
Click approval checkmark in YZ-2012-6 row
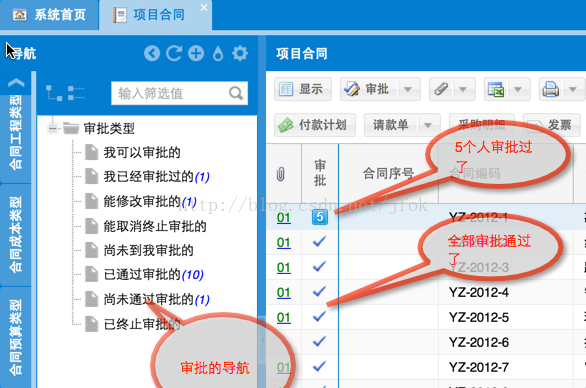point(320,341)
